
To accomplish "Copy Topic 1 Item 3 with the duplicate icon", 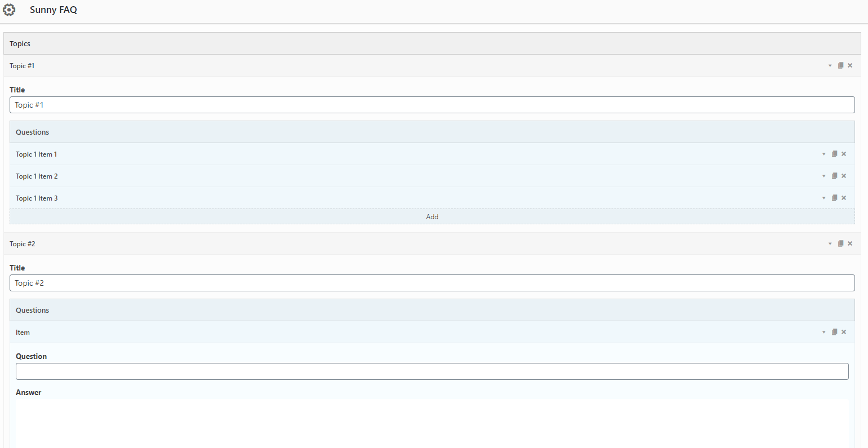I will pyautogui.click(x=834, y=198).
